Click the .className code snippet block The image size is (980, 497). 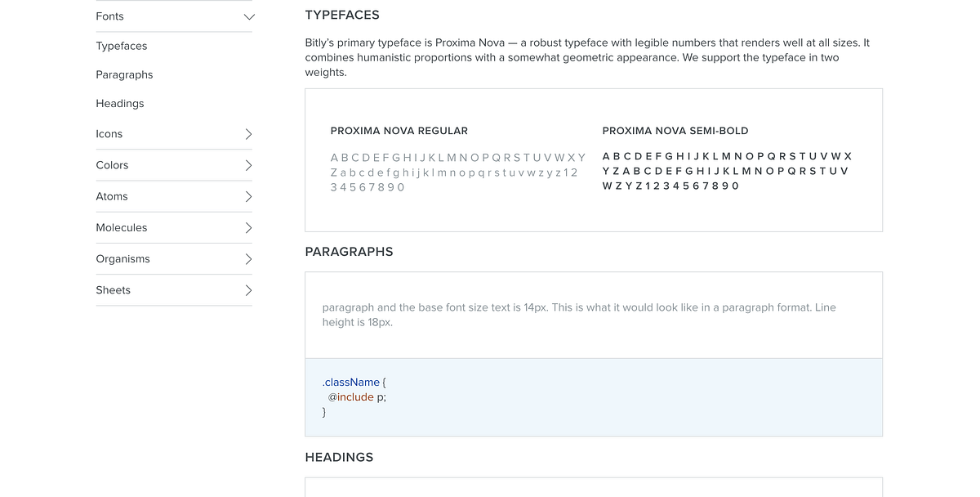pos(593,397)
